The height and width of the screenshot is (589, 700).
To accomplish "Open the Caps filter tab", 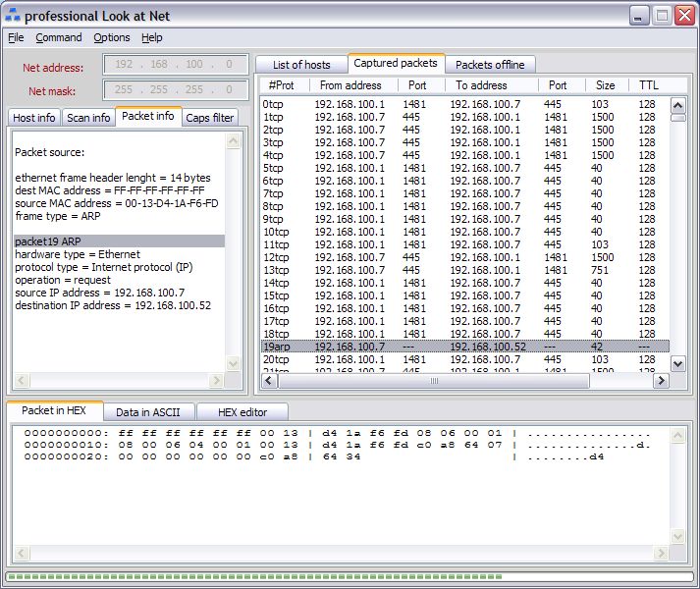I will (210, 118).
